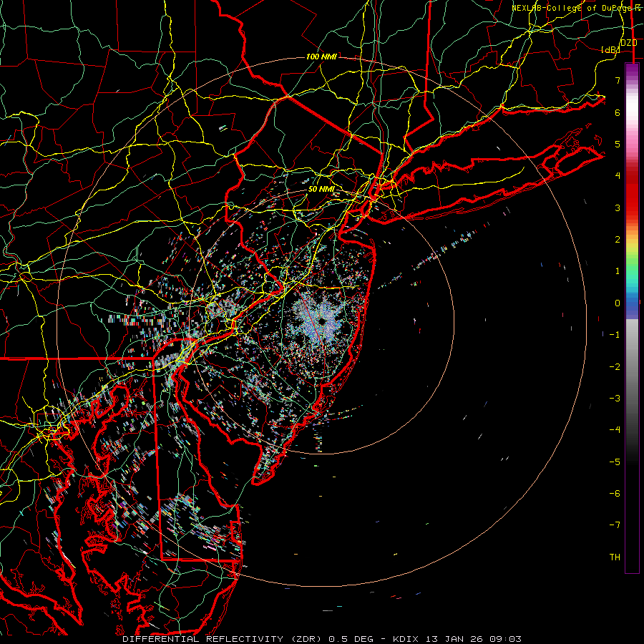The image size is (644, 644).
Task: Click the positive "3" scale value
Action: (x=618, y=208)
